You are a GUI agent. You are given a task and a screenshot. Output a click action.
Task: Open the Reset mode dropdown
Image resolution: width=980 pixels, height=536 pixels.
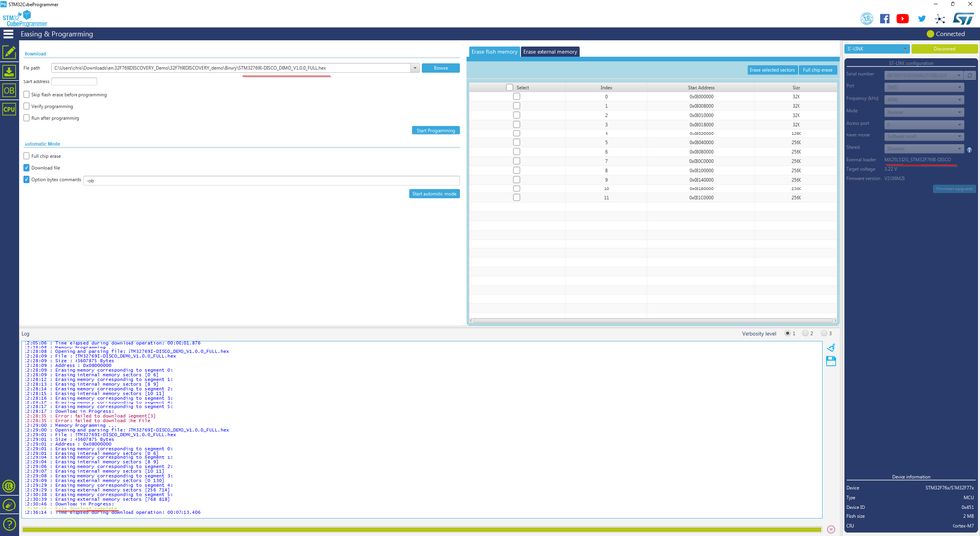[x=924, y=136]
